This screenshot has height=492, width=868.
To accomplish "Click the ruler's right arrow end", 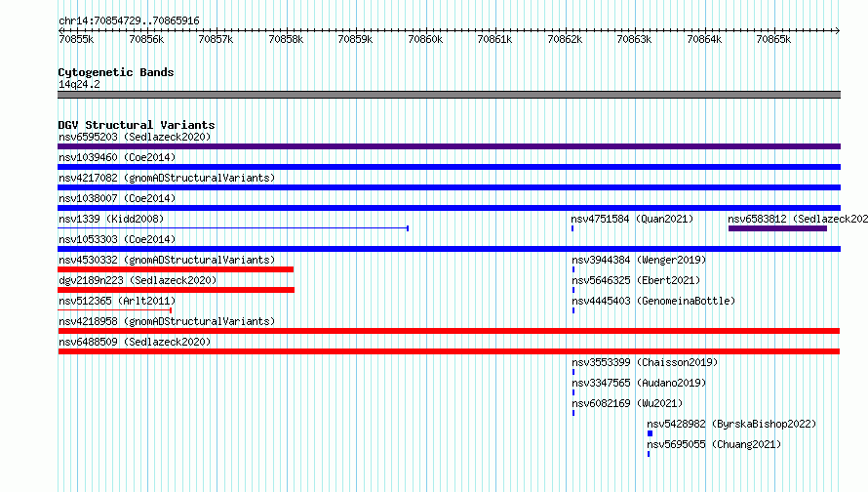I will 838,30.
